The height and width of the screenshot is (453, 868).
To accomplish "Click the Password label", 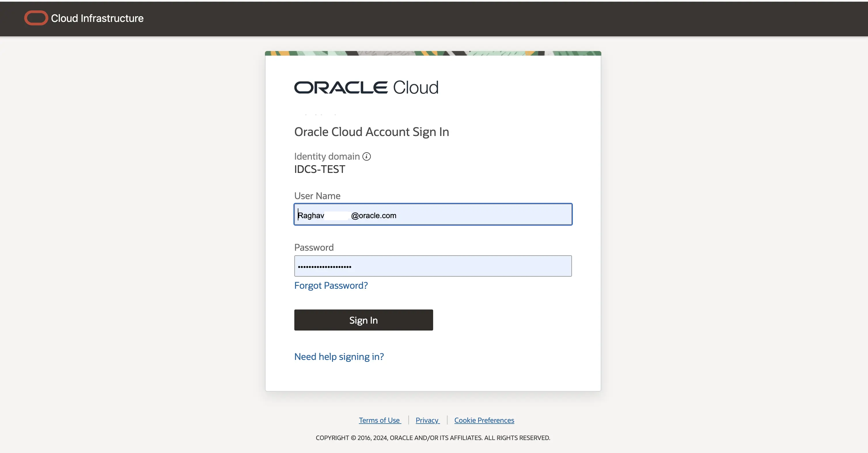I will [314, 248].
